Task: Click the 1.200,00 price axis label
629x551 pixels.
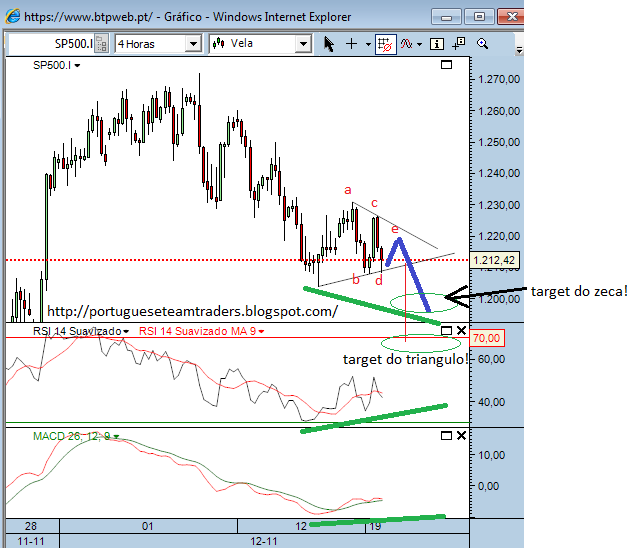Action: [x=499, y=299]
